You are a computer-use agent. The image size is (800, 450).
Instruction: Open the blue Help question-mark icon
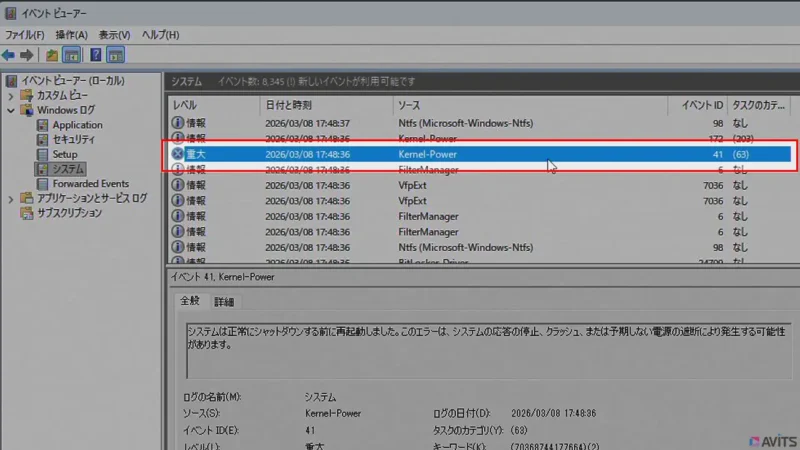click(x=95, y=55)
